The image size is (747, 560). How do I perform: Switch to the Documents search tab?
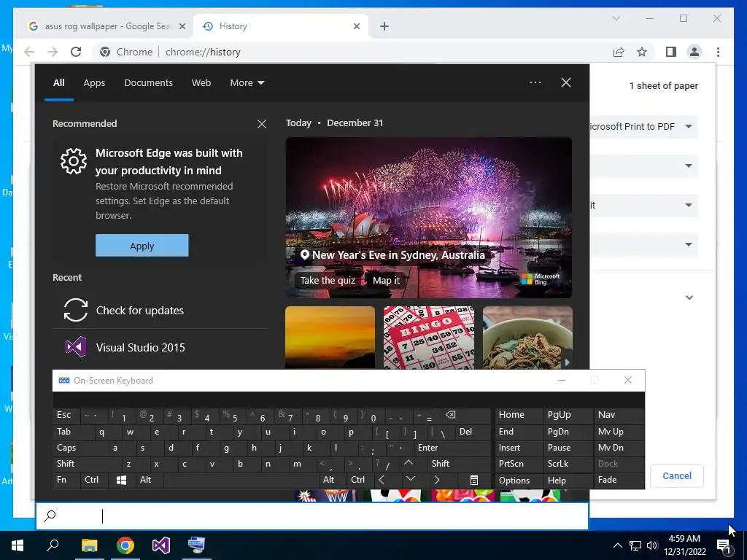tap(148, 83)
